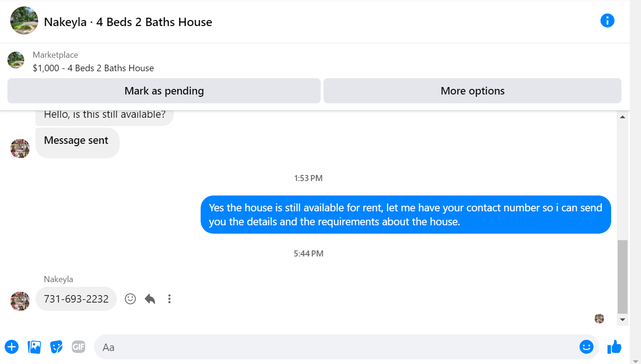Image resolution: width=641 pixels, height=364 pixels.
Task: Open more actions plus menu
Action: 12,347
